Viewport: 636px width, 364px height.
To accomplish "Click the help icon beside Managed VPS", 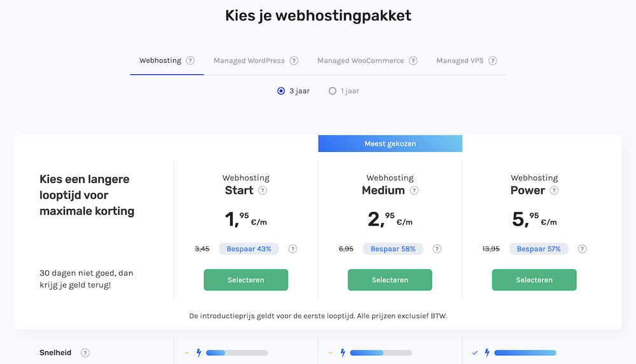I will coord(492,61).
